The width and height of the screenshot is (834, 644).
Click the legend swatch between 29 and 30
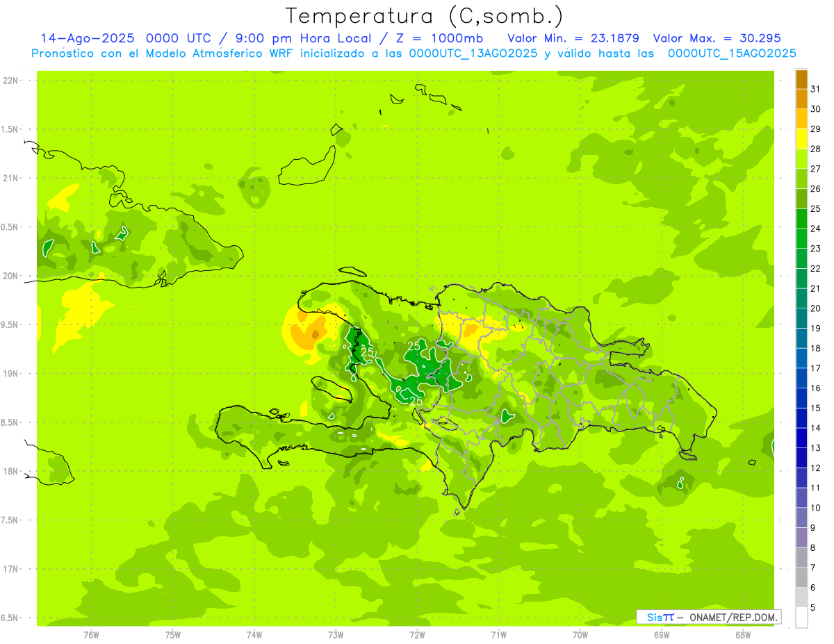(801, 119)
